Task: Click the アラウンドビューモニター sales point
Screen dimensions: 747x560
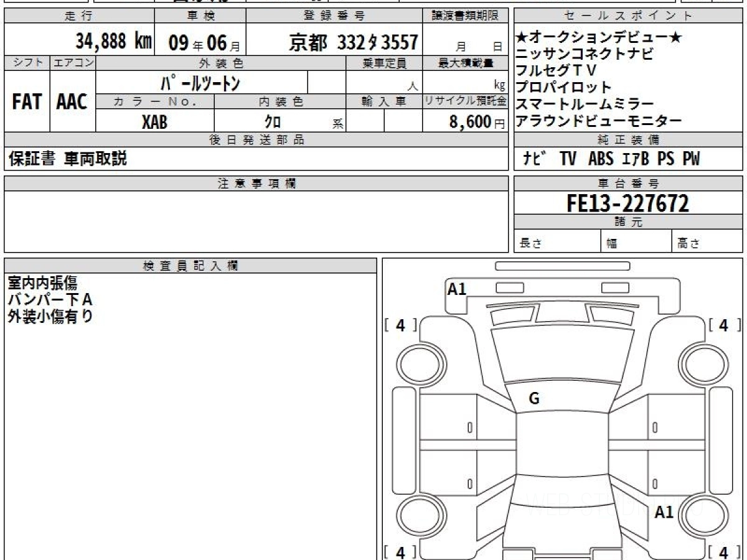Action: pyautogui.click(x=599, y=121)
